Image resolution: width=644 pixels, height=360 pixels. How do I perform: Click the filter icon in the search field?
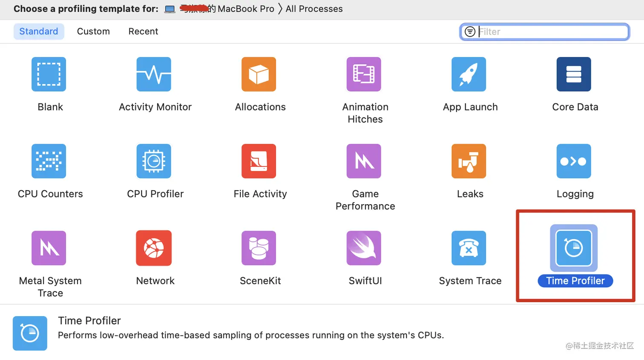click(x=470, y=31)
